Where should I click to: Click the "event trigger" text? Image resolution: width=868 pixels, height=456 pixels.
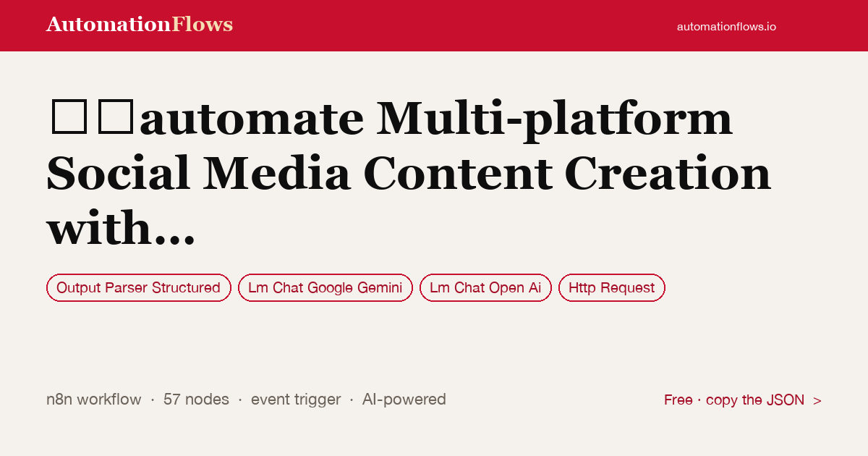[296, 400]
